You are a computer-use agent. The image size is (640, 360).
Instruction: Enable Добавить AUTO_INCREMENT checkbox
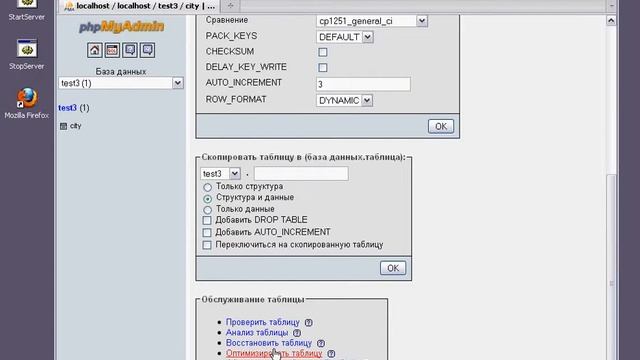pyautogui.click(x=207, y=233)
